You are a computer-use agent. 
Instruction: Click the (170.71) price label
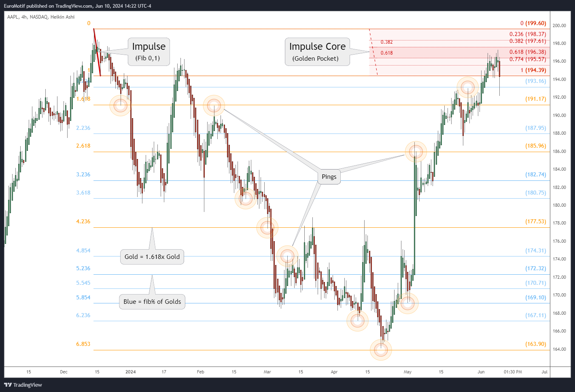[536, 283]
